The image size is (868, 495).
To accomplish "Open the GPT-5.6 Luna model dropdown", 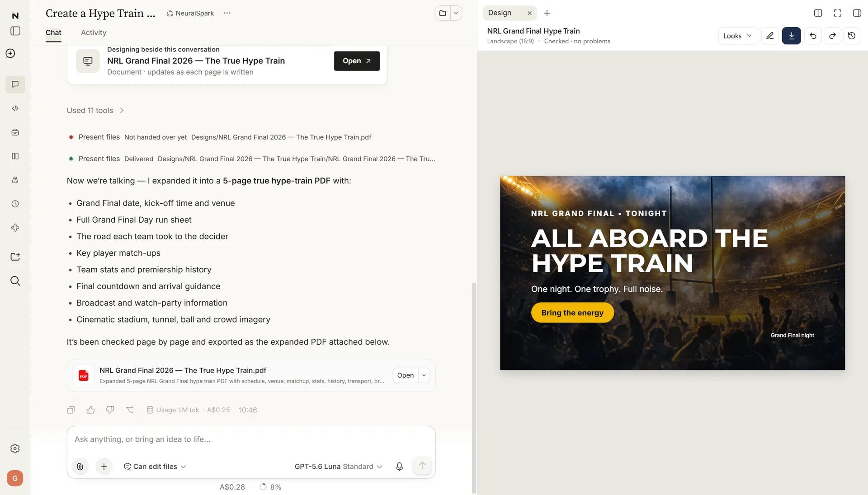I will (x=338, y=467).
